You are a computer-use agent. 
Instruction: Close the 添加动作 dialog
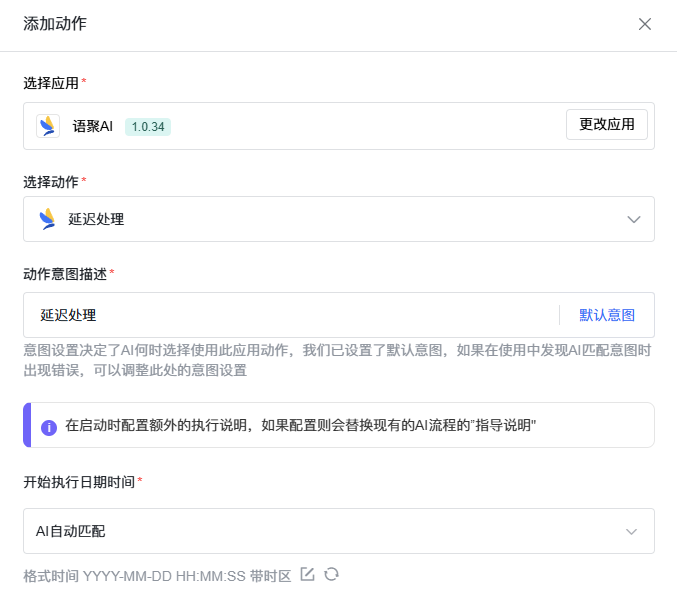(x=644, y=24)
